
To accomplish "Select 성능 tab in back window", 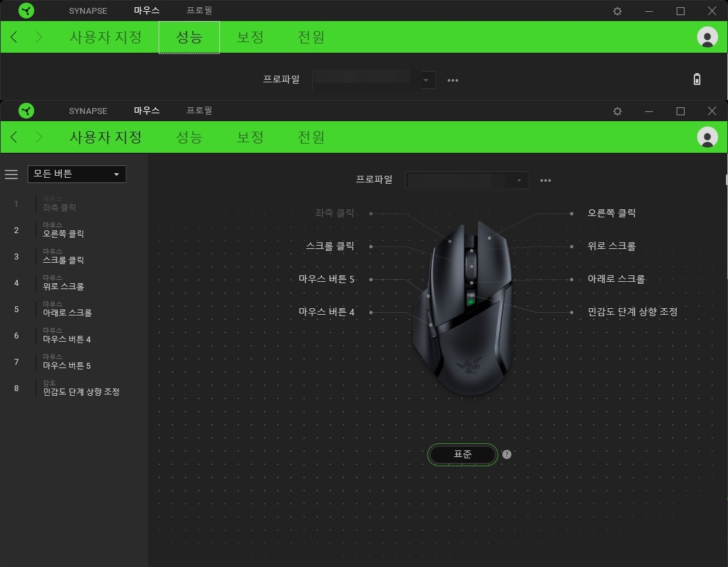I will (189, 37).
